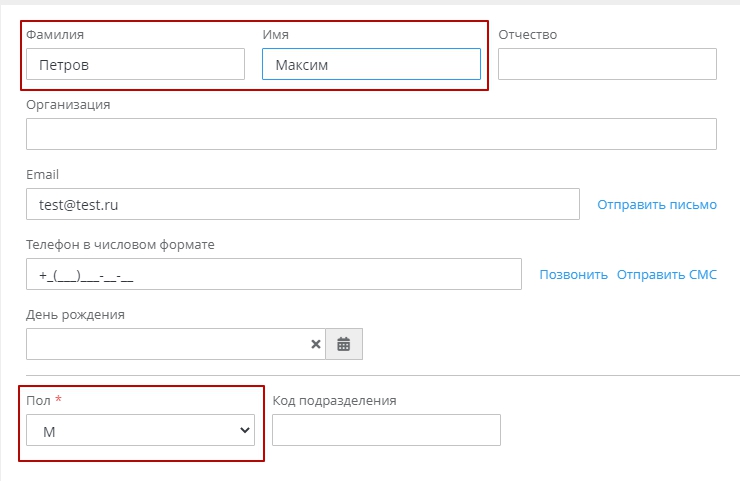Image resolution: width=740 pixels, height=481 pixels.
Task: Click the Отправить СМС link
Action: tap(666, 275)
